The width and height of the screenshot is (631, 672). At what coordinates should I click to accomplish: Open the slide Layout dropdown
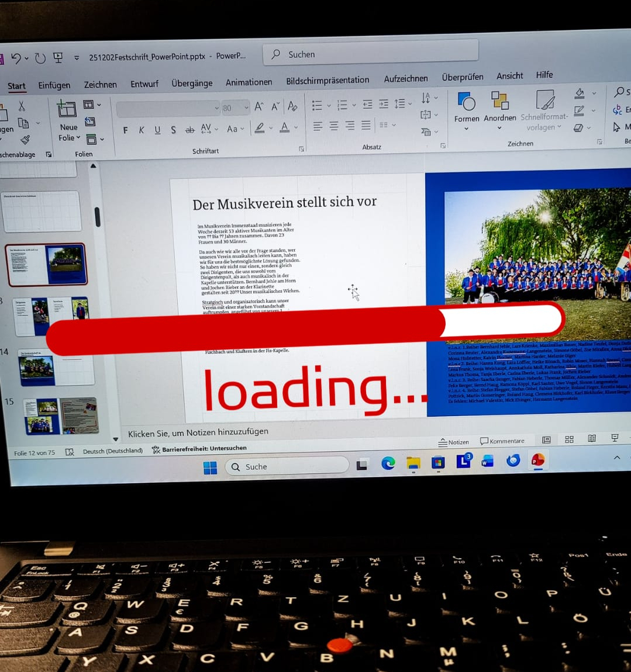tap(92, 105)
